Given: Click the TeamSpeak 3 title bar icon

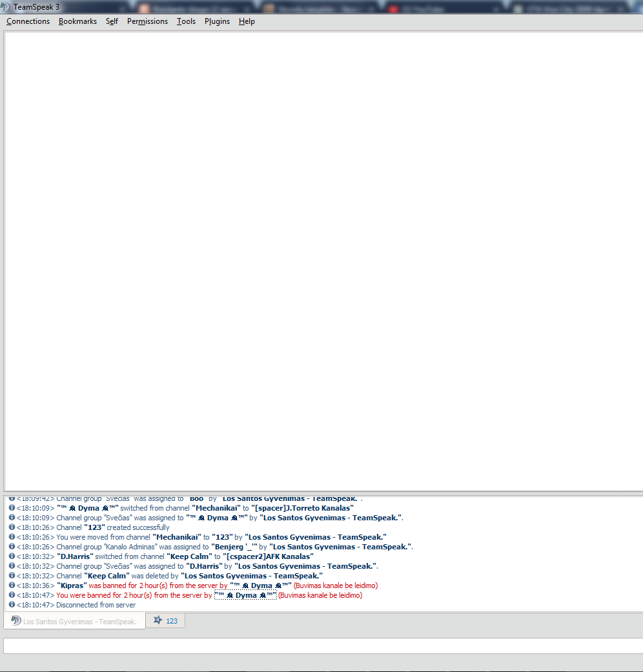Looking at the screenshot, I should pos(5,7).
